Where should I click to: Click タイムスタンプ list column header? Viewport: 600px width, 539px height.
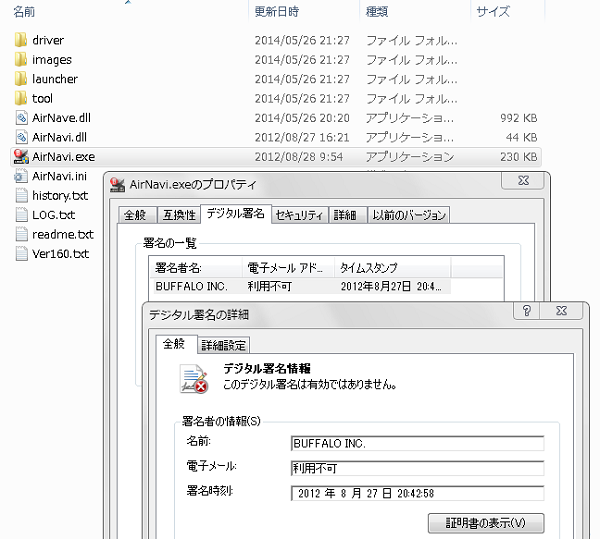point(393,268)
